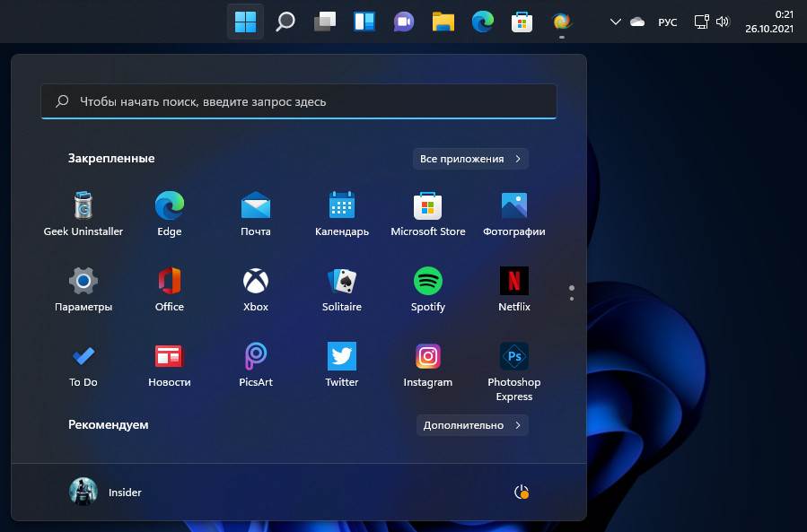The image size is (807, 532).
Task: Launch the Office app
Action: tap(170, 289)
